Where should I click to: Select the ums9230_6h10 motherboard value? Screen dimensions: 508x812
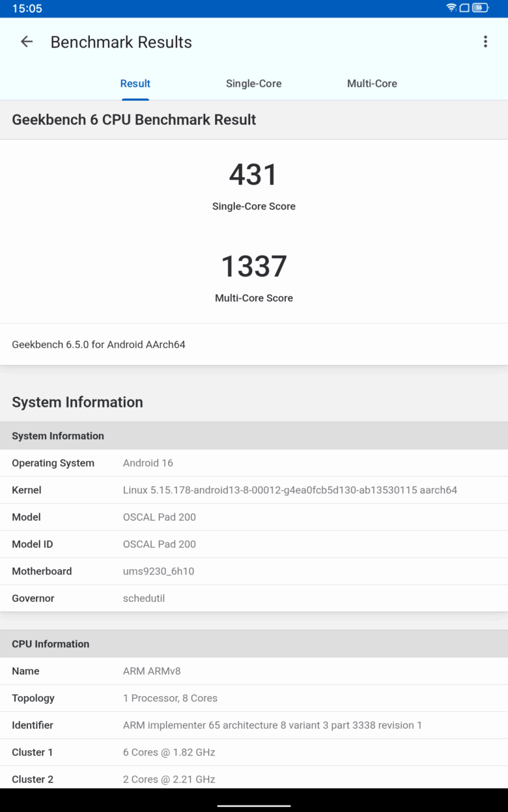click(158, 571)
